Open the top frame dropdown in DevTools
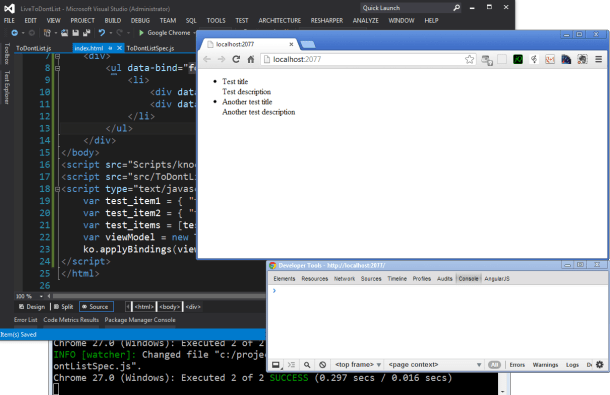 click(358, 365)
